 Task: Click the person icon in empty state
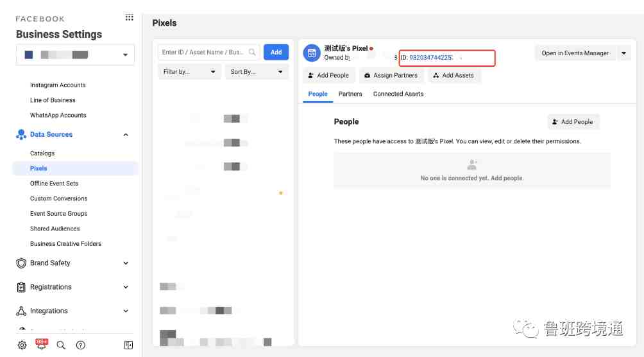[x=472, y=165]
